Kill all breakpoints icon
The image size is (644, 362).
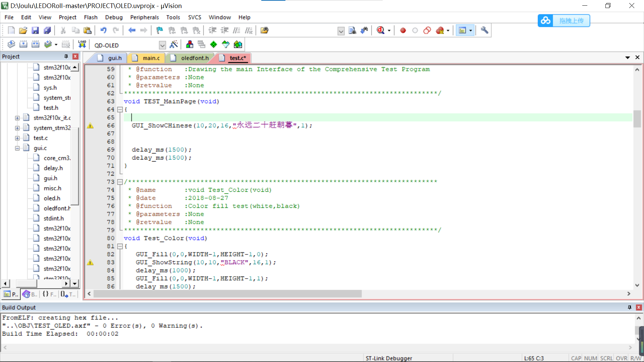click(x=440, y=31)
